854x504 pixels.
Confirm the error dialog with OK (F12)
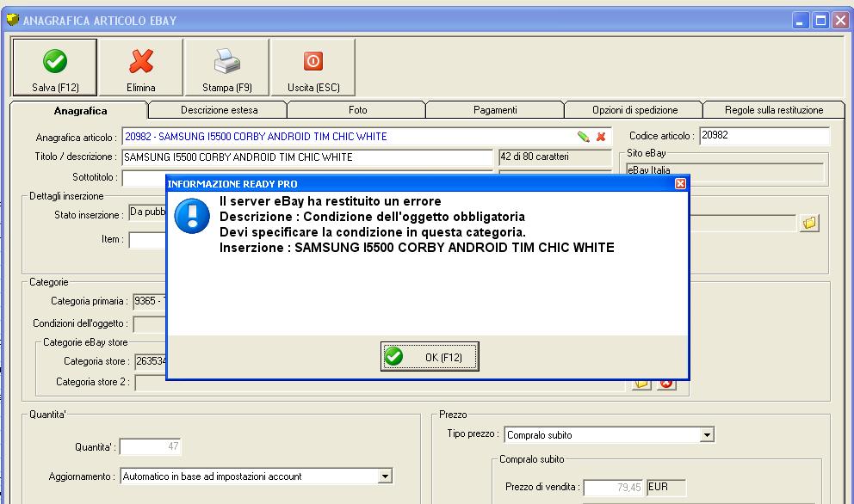pos(430,357)
